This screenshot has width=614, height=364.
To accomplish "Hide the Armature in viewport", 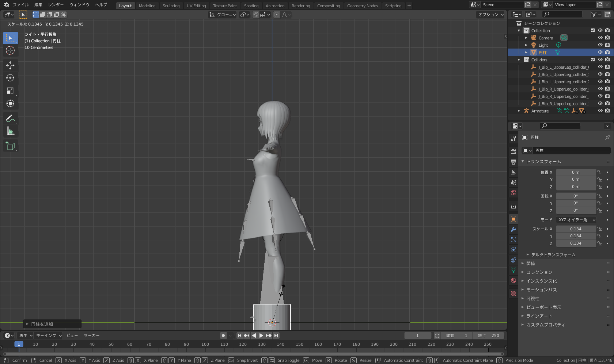I will tap(600, 111).
